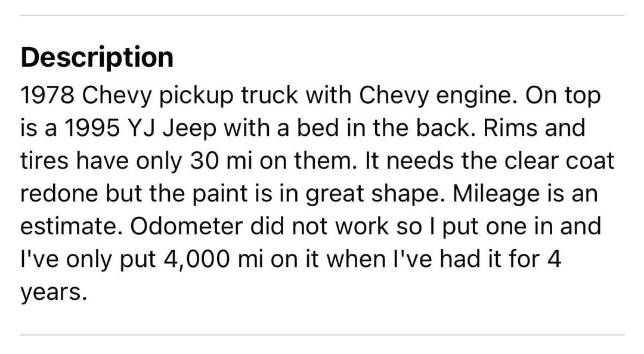Click the year 1978 in the text
This screenshot has width=644, height=354.
[48, 96]
